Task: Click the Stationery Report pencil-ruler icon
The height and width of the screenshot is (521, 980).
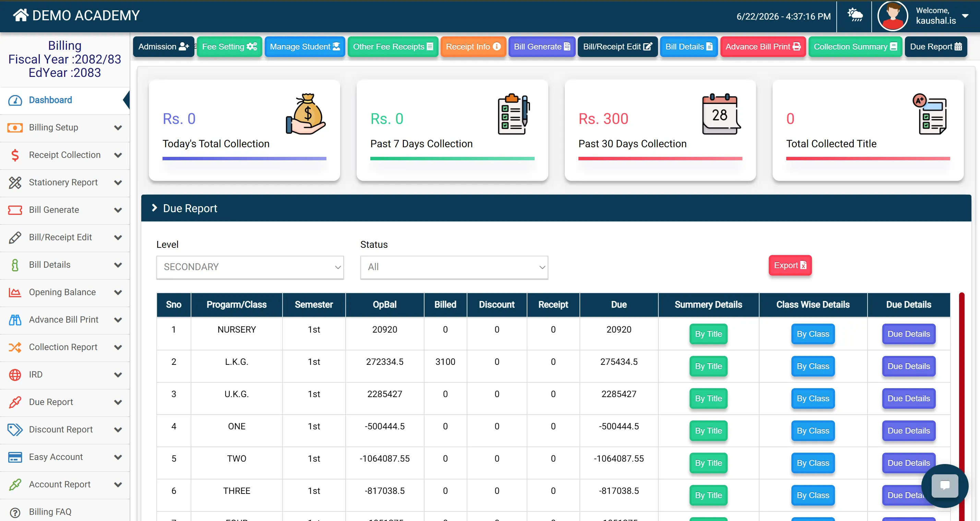Action: coord(15,183)
